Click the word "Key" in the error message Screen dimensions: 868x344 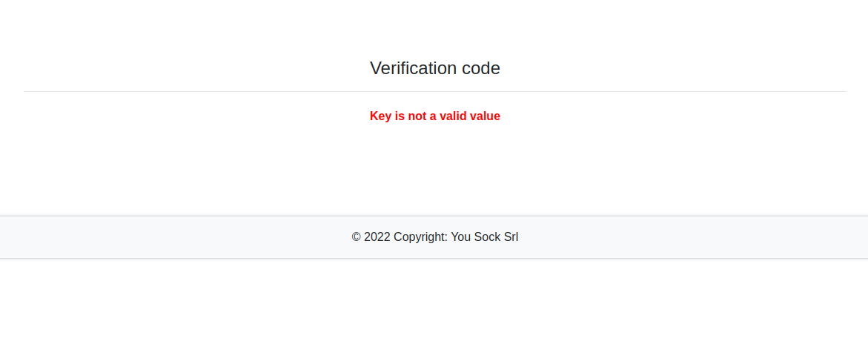(x=381, y=116)
